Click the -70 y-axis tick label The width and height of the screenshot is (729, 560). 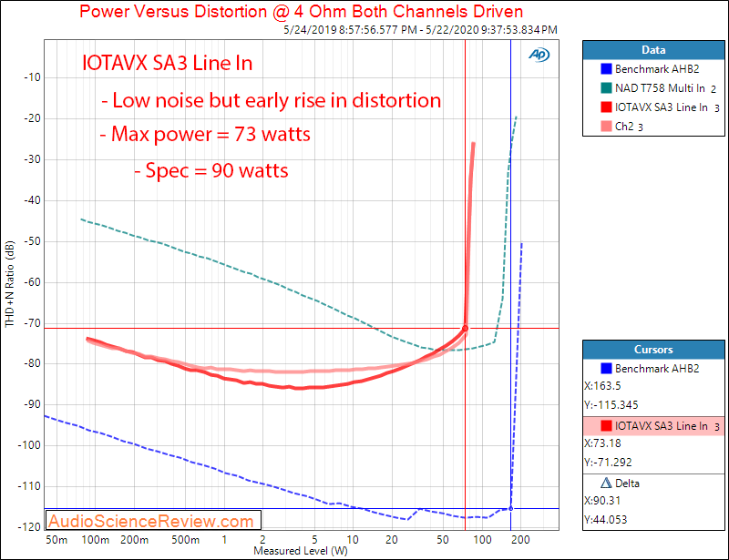(x=32, y=322)
